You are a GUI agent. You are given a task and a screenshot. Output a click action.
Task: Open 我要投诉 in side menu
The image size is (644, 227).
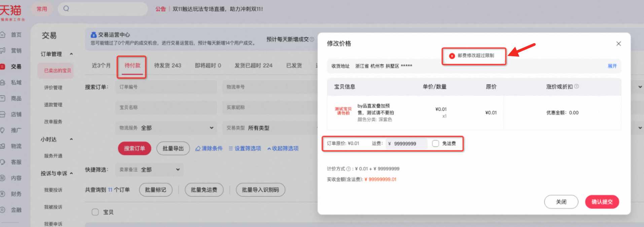click(53, 190)
